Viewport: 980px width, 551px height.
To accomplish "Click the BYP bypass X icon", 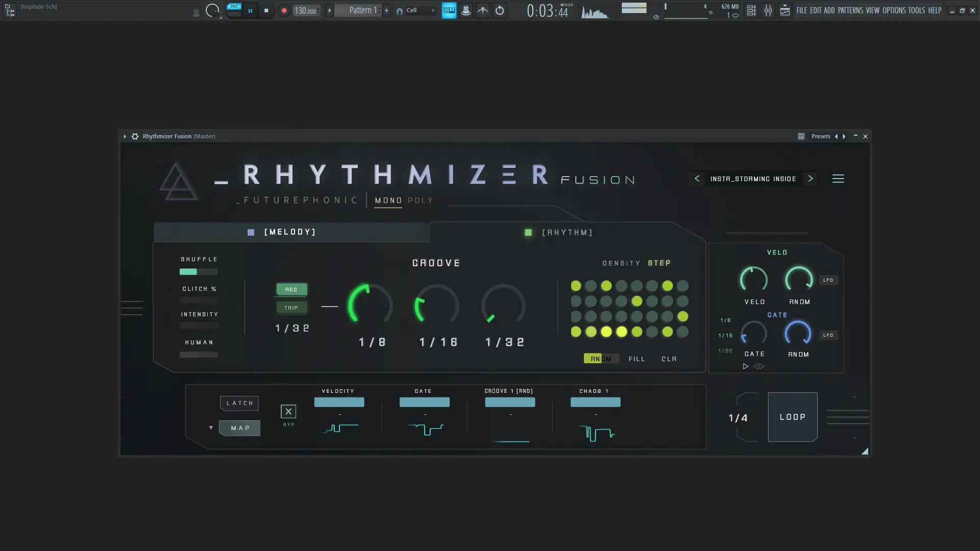I will 288,412.
